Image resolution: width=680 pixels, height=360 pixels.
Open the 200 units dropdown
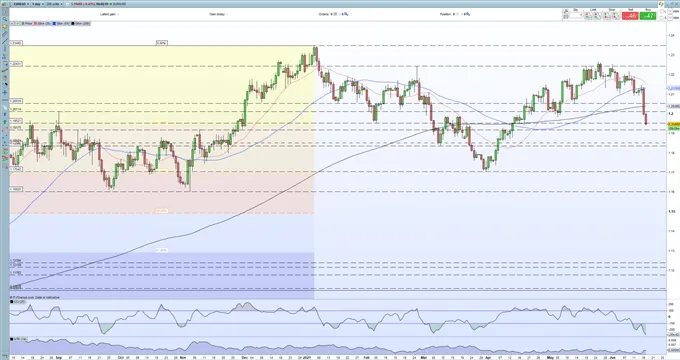pos(54,4)
